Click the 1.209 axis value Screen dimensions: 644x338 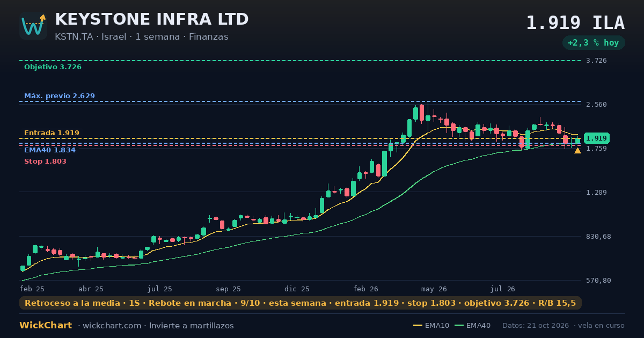[x=597, y=193]
